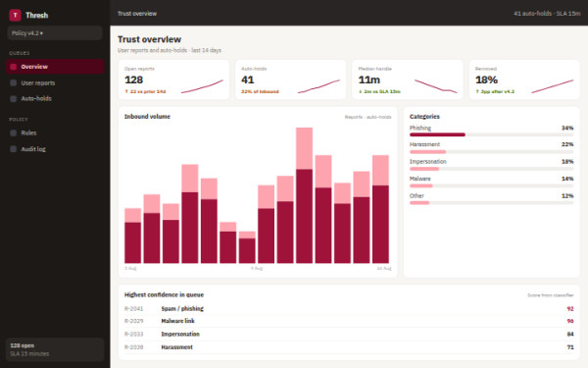Viewport: 588px width, 368px height.
Task: Click 'Highest confidence in queue' heading
Action: (x=165, y=294)
